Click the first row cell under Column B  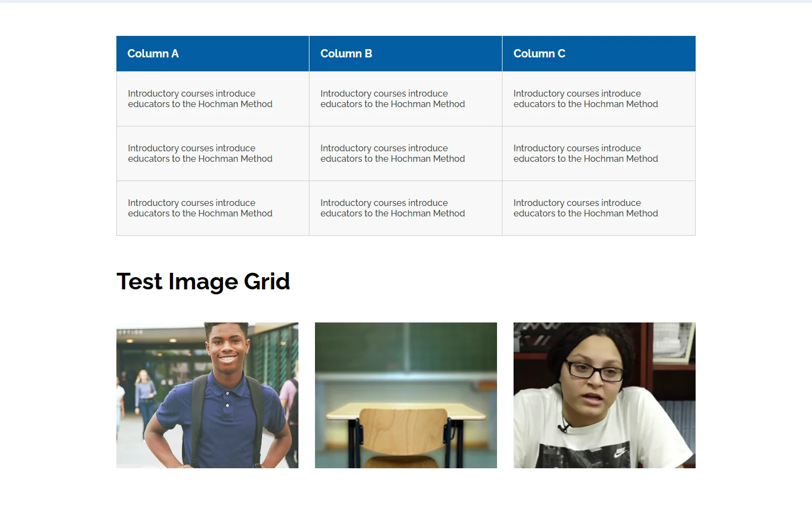pos(405,99)
